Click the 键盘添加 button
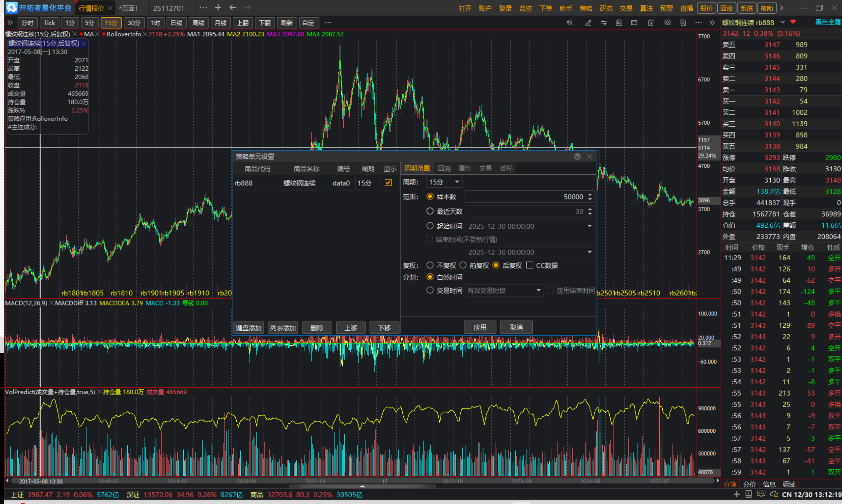 coord(248,328)
